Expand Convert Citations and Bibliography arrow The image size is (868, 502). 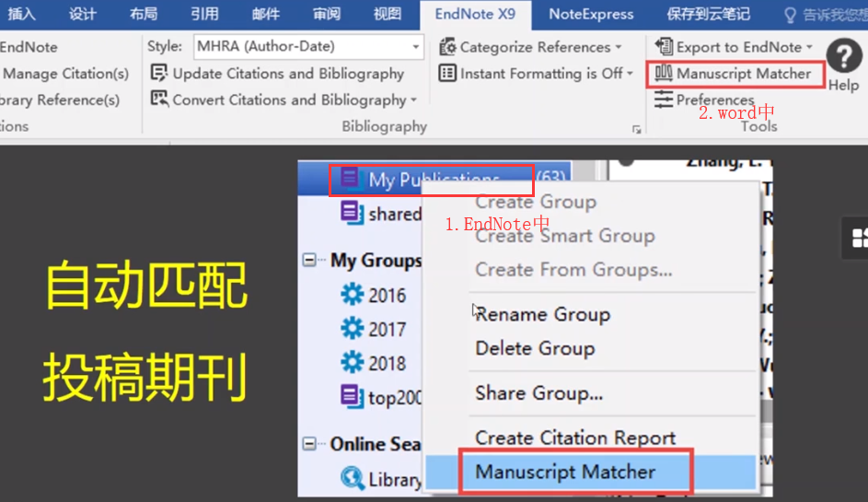(413, 100)
